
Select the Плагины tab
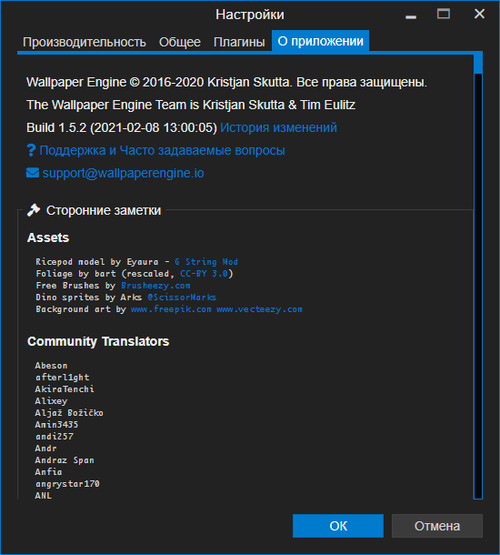239,42
